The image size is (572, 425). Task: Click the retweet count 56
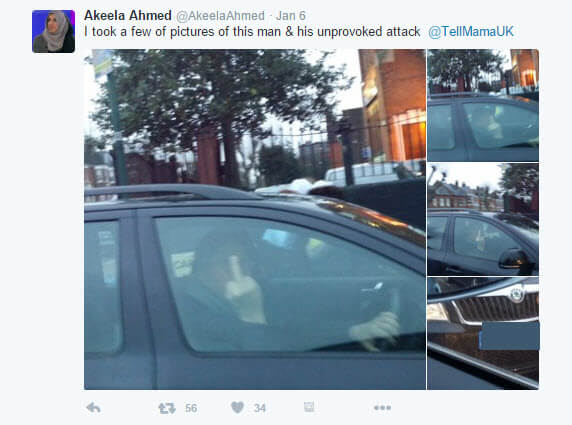[191, 408]
